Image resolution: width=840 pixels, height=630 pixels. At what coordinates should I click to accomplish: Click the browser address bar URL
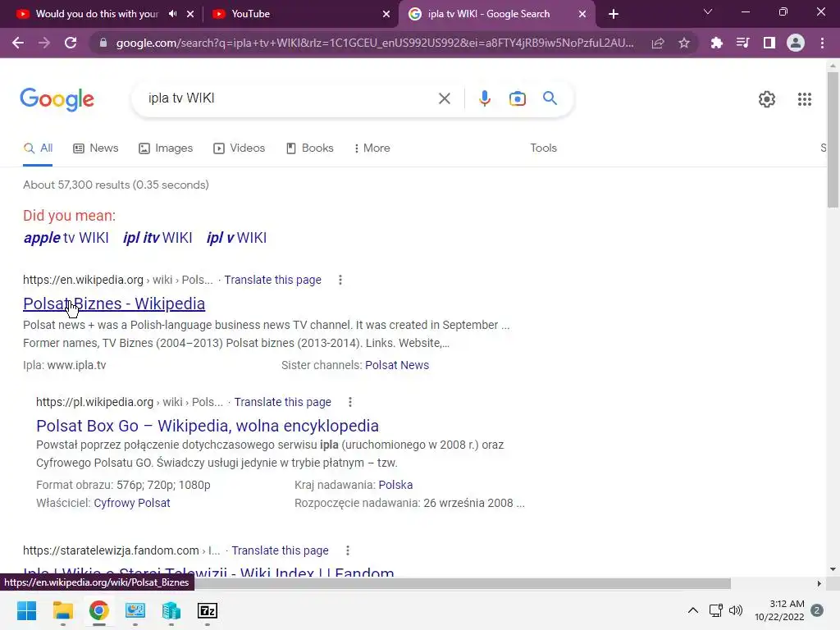tap(375, 43)
